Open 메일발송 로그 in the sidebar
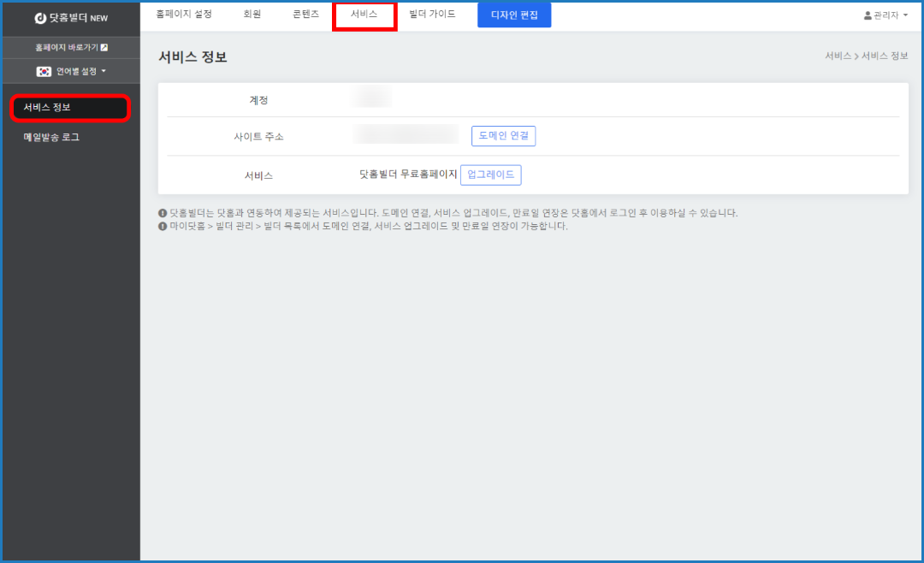This screenshot has height=563, width=924. 51,137
